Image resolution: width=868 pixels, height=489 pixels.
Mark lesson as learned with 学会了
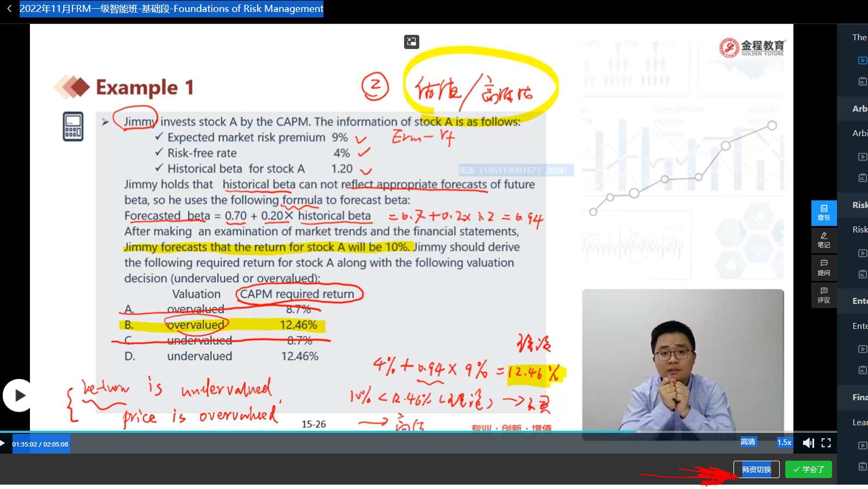(809, 469)
